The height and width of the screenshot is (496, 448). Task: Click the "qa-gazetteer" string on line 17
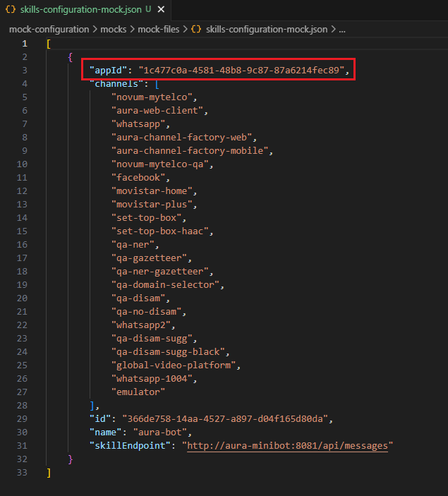tap(149, 258)
